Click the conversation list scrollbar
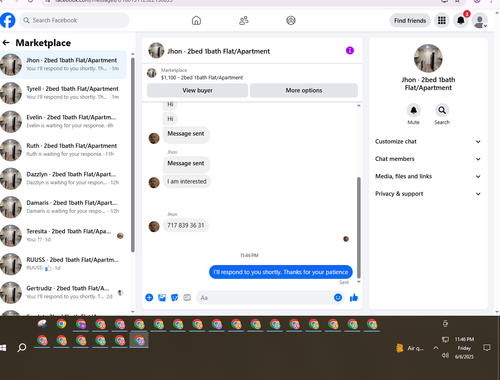 pyautogui.click(x=133, y=155)
